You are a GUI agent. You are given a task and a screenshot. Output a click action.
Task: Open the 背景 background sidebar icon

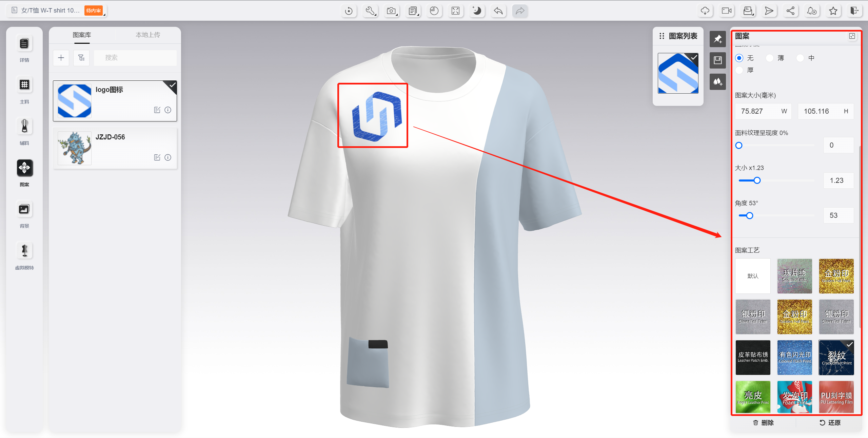pyautogui.click(x=24, y=209)
